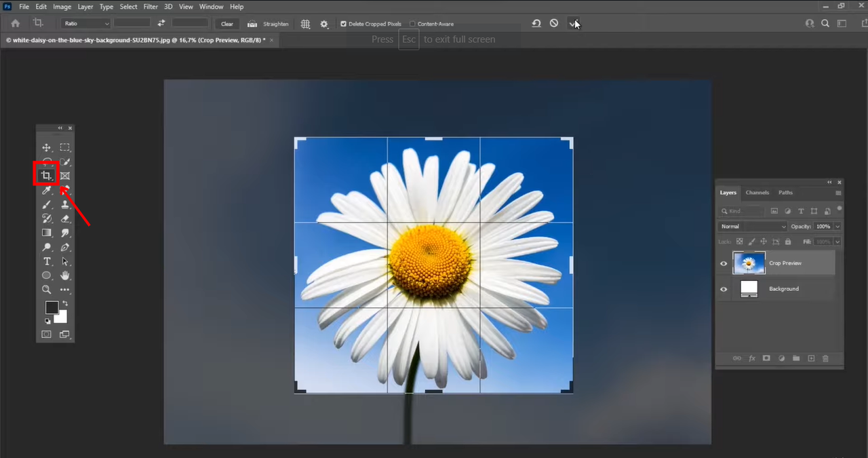Click the foreground color swatch
This screenshot has height=458, width=868.
click(x=52, y=307)
